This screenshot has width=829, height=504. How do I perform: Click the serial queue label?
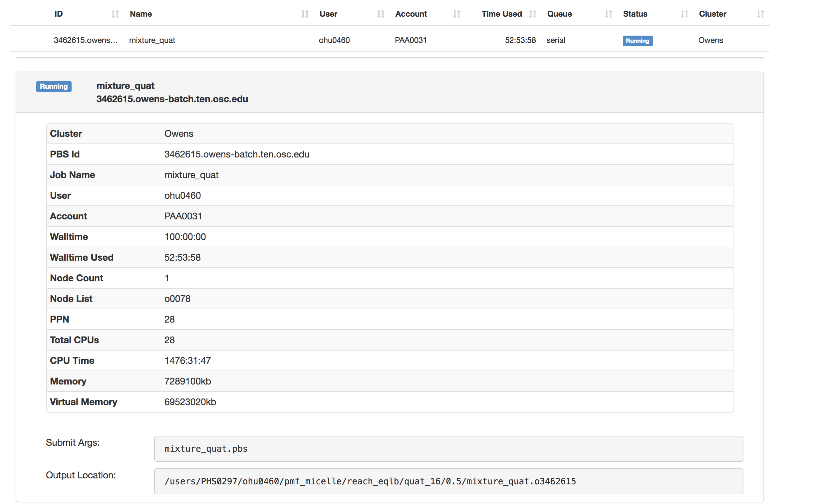click(x=556, y=40)
